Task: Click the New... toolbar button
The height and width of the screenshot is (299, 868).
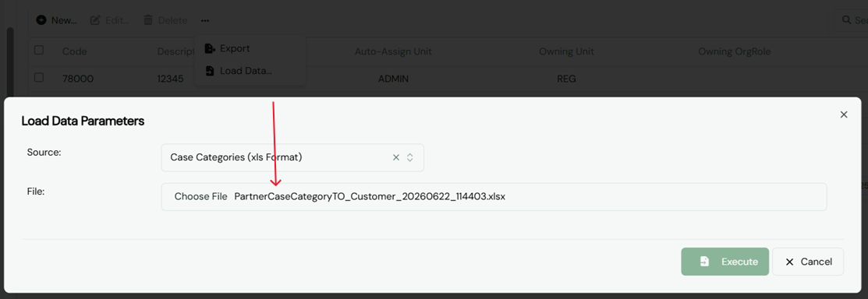Action: (56, 20)
